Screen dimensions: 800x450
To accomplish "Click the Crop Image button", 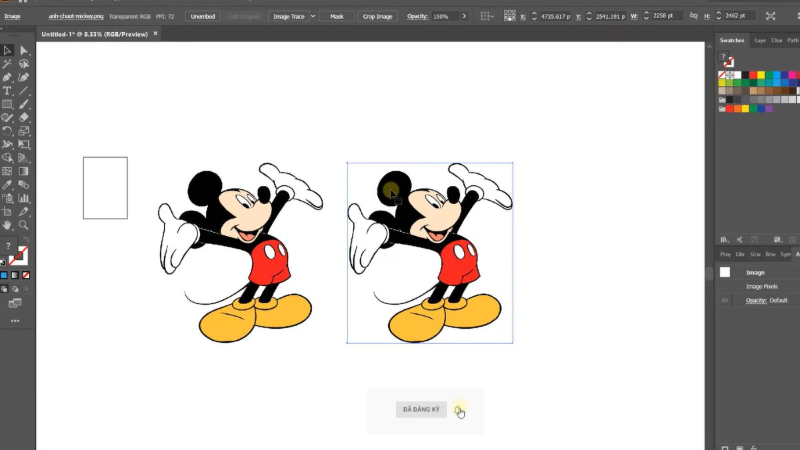I will coord(378,16).
